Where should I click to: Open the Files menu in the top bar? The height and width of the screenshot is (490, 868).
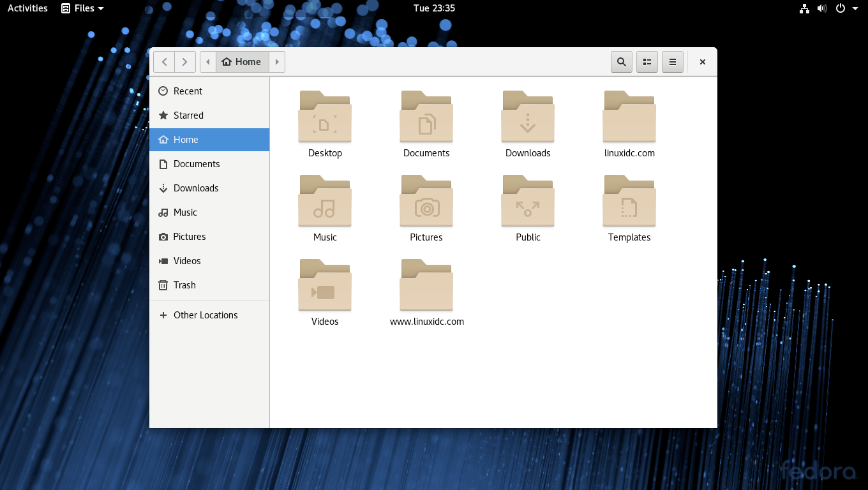tap(82, 8)
